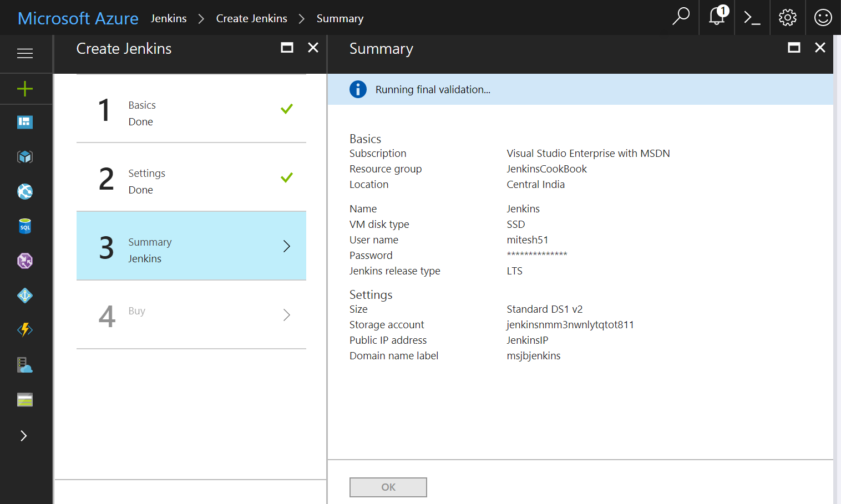Click the Basics section heading in Summary
Viewport: 841px width, 504px height.
coord(365,139)
